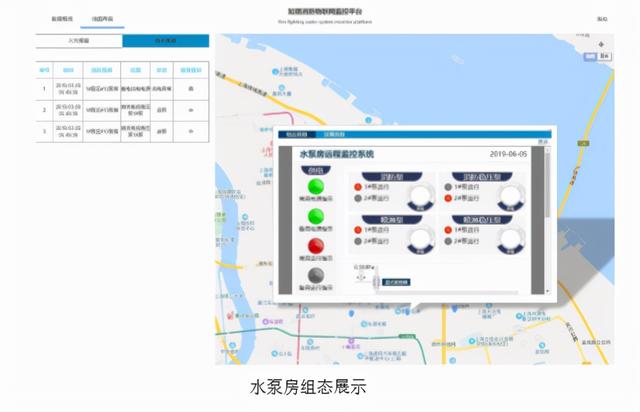Click row 2 number cell in alarm table

44,110
